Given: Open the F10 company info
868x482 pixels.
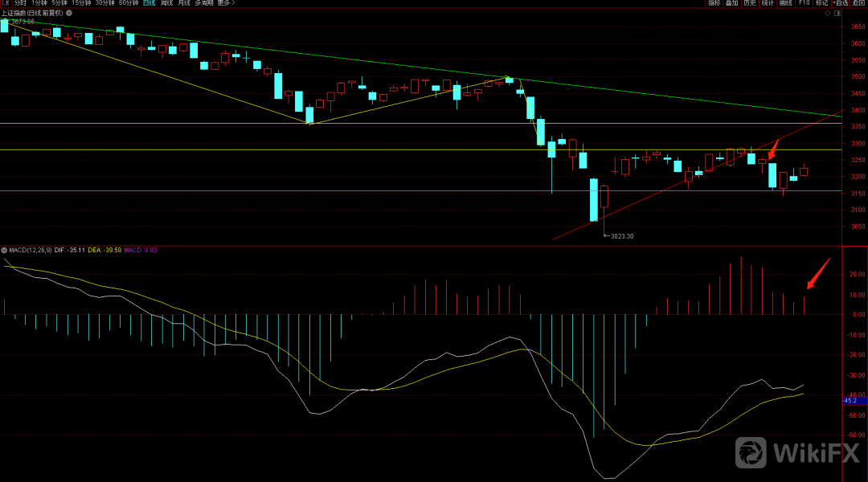Looking at the screenshot, I should [x=804, y=3].
